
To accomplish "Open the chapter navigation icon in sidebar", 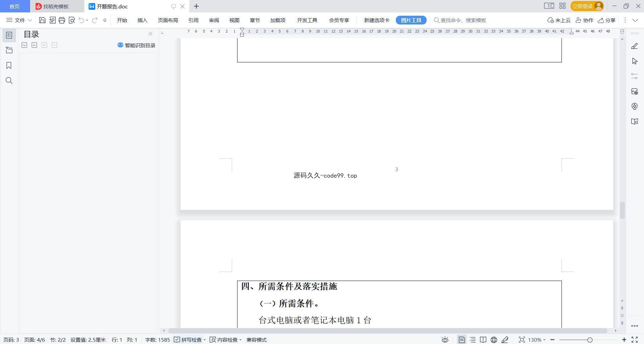I will tap(9, 50).
